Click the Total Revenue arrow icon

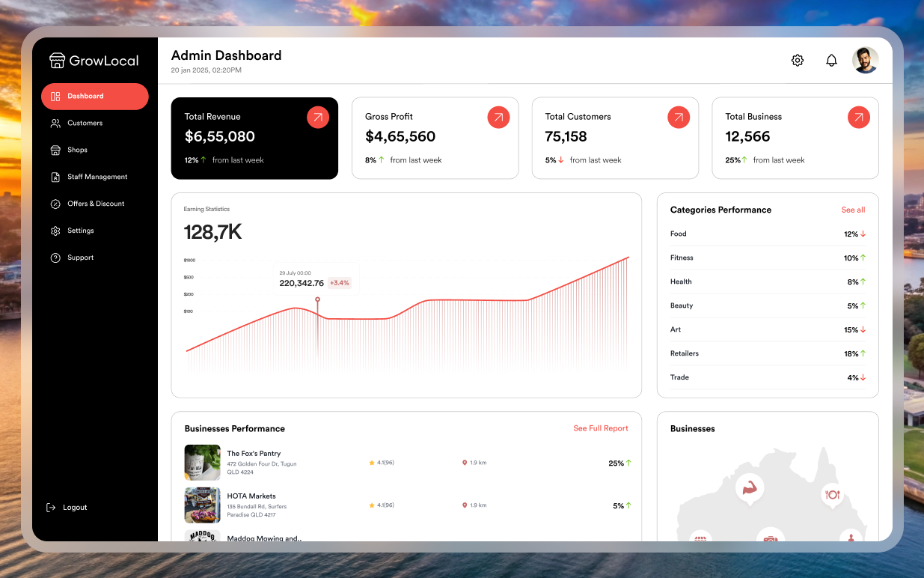pos(318,118)
